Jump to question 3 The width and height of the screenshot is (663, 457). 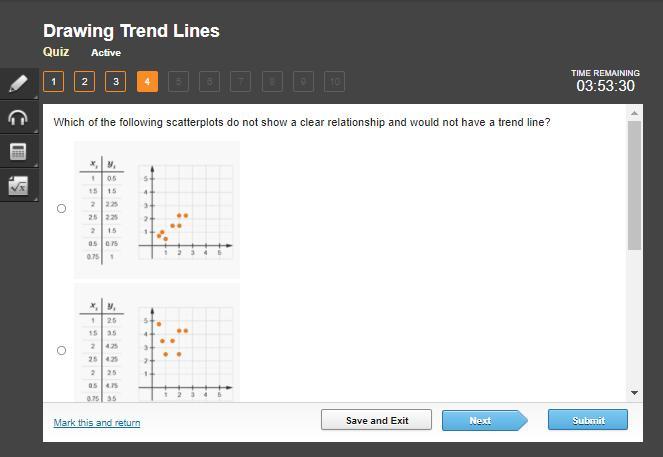pyautogui.click(x=116, y=82)
